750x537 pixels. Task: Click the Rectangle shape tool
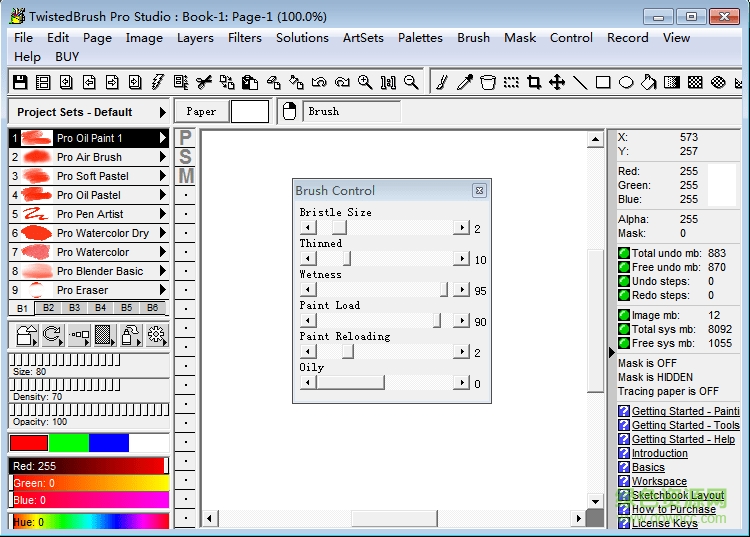coord(603,82)
